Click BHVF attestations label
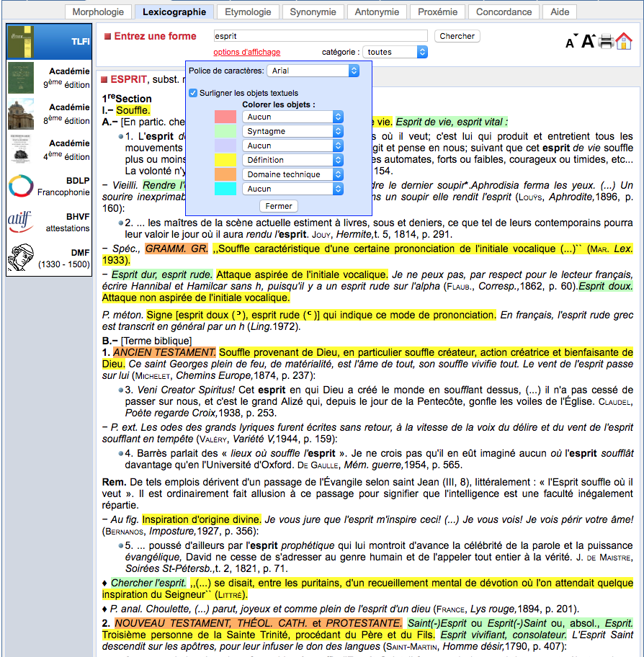The height and width of the screenshot is (657, 644). (68, 223)
